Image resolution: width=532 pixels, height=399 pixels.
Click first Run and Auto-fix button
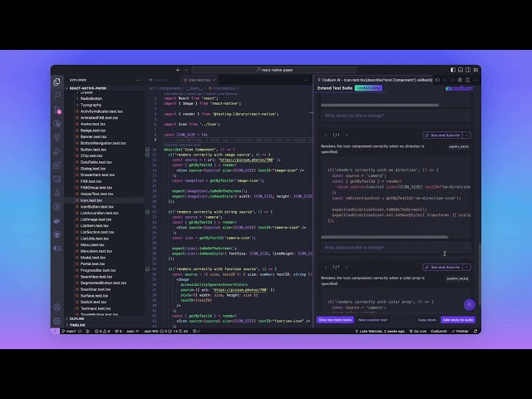coord(443,135)
